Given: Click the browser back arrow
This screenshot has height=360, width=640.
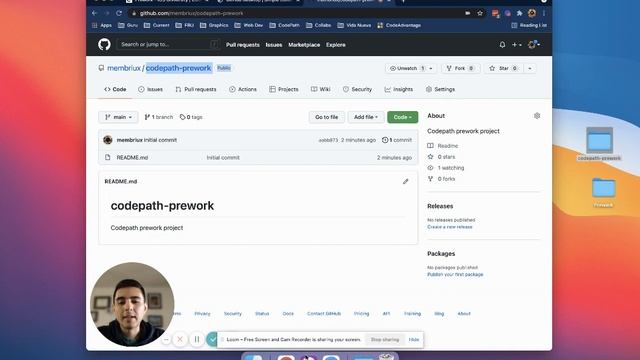Looking at the screenshot, I should pyautogui.click(x=95, y=13).
